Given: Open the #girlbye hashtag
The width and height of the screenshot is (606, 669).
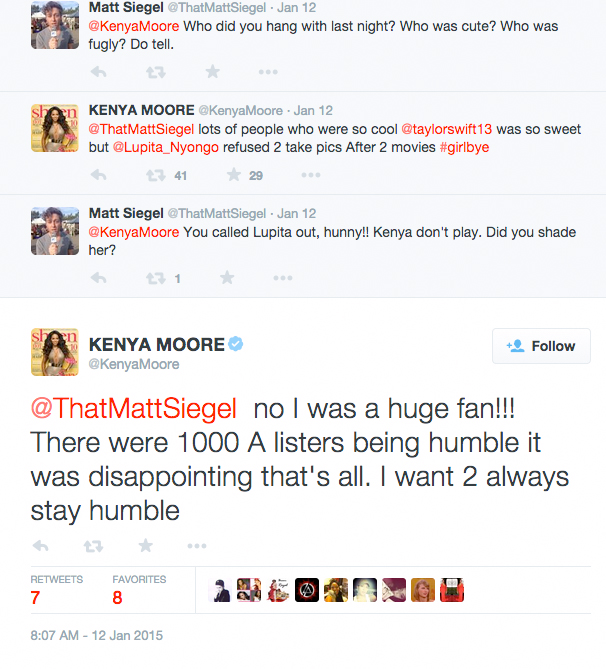Looking at the screenshot, I should 464,147.
